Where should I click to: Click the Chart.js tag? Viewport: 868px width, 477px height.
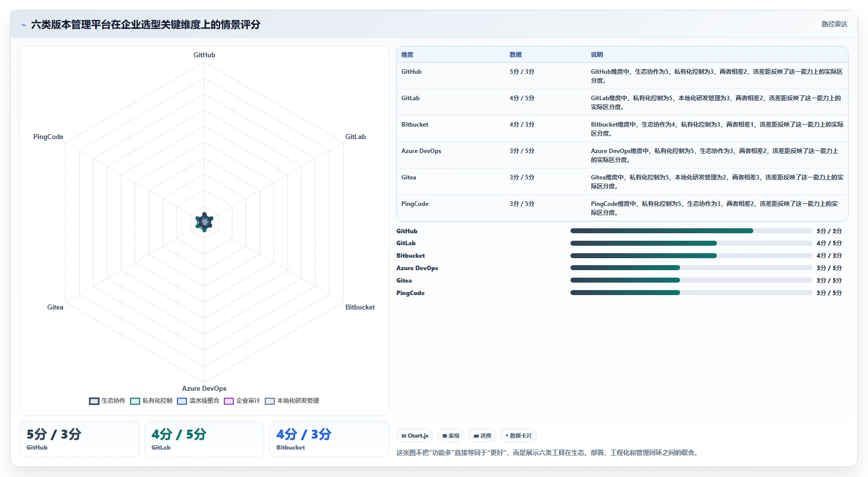click(415, 436)
